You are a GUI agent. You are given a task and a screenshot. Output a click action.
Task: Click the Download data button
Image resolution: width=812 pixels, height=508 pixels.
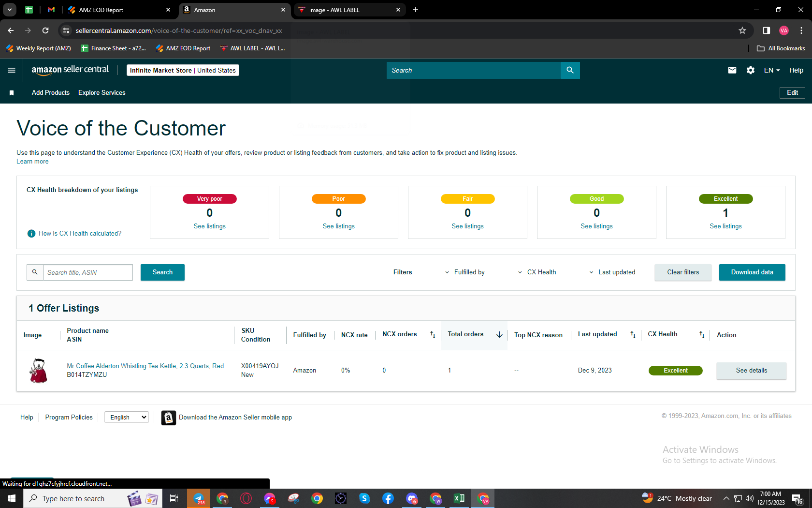coord(752,272)
